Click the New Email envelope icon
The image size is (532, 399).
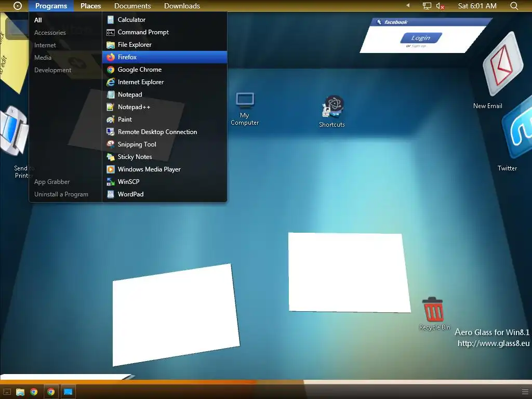coord(503,64)
